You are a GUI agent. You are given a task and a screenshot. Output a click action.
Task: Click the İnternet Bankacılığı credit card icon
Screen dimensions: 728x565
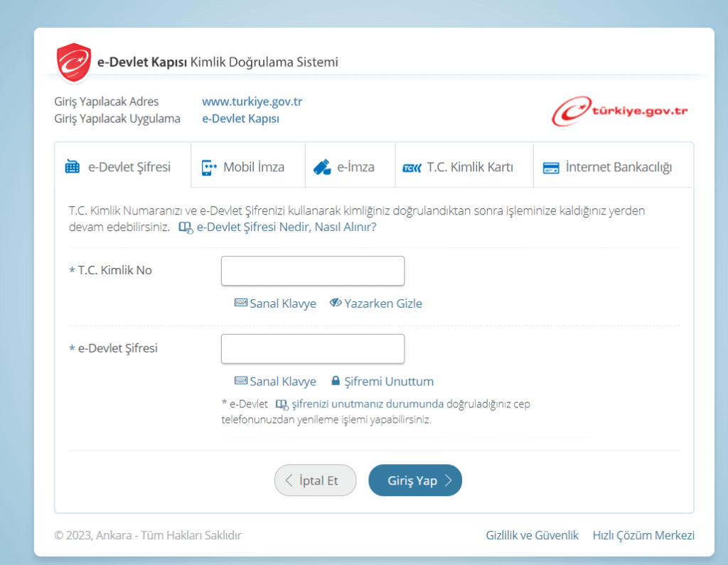[550, 168]
